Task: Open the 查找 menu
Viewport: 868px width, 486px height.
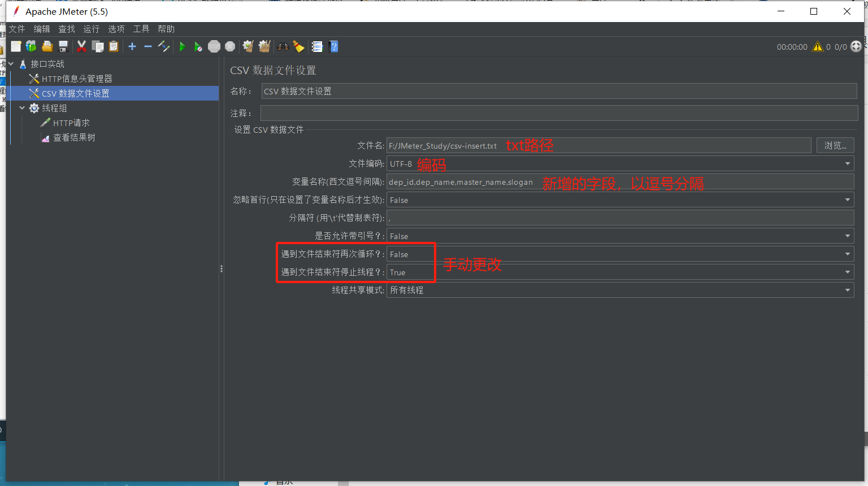Action: [67, 29]
